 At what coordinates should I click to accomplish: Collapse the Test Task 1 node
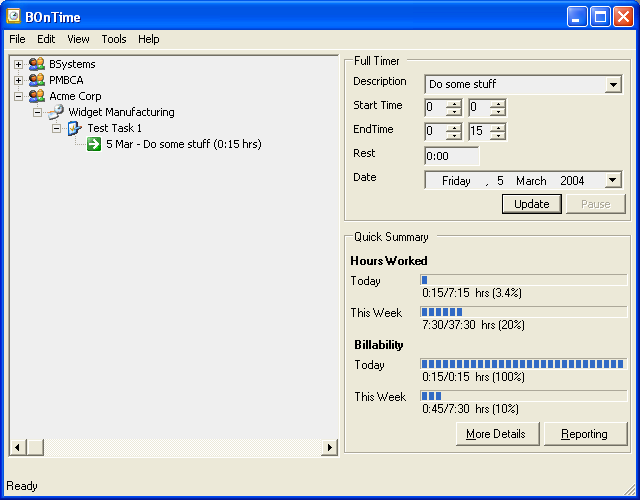click(56, 129)
